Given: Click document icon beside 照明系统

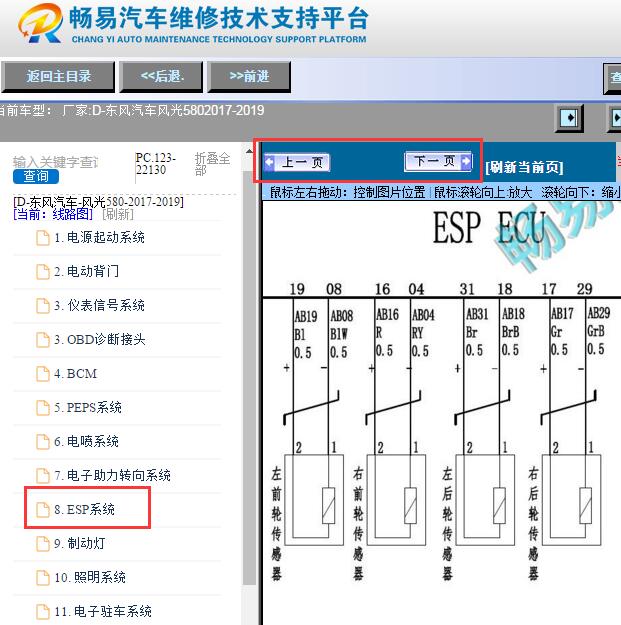Looking at the screenshot, I should tap(43, 578).
